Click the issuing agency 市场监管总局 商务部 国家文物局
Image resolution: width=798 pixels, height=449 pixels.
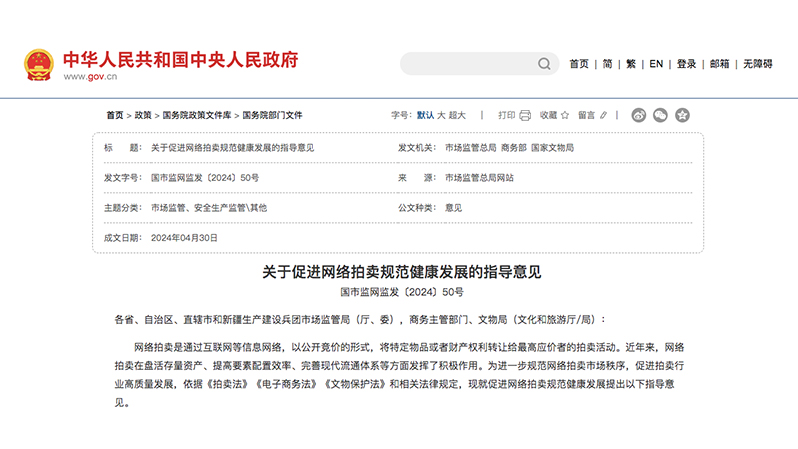(x=509, y=148)
